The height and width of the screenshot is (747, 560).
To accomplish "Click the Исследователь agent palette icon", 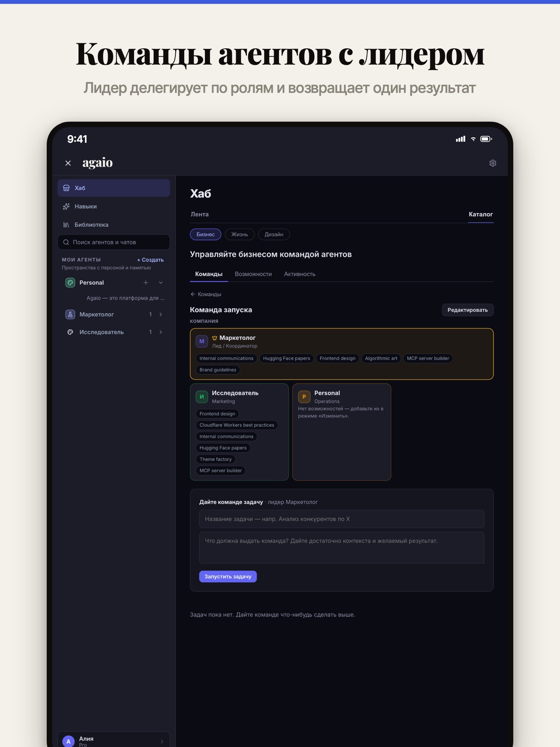I will pos(70,332).
